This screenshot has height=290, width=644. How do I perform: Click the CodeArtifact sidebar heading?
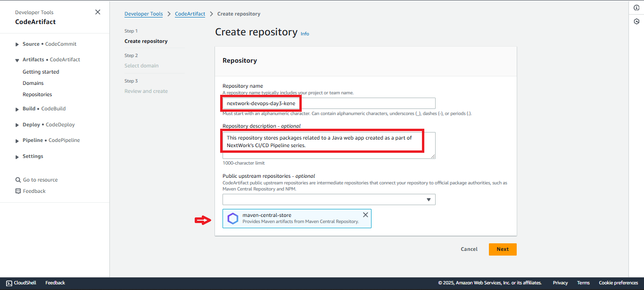click(35, 22)
